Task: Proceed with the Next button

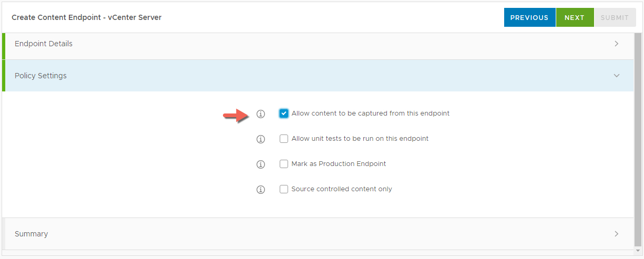Action: coord(575,17)
